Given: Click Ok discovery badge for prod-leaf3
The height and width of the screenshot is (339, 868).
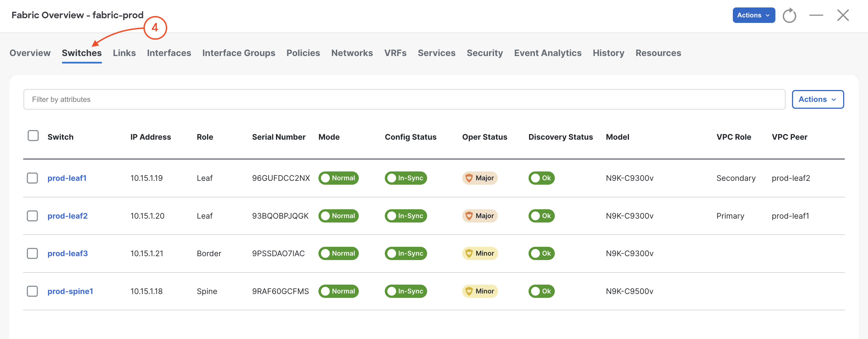Looking at the screenshot, I should coord(542,253).
